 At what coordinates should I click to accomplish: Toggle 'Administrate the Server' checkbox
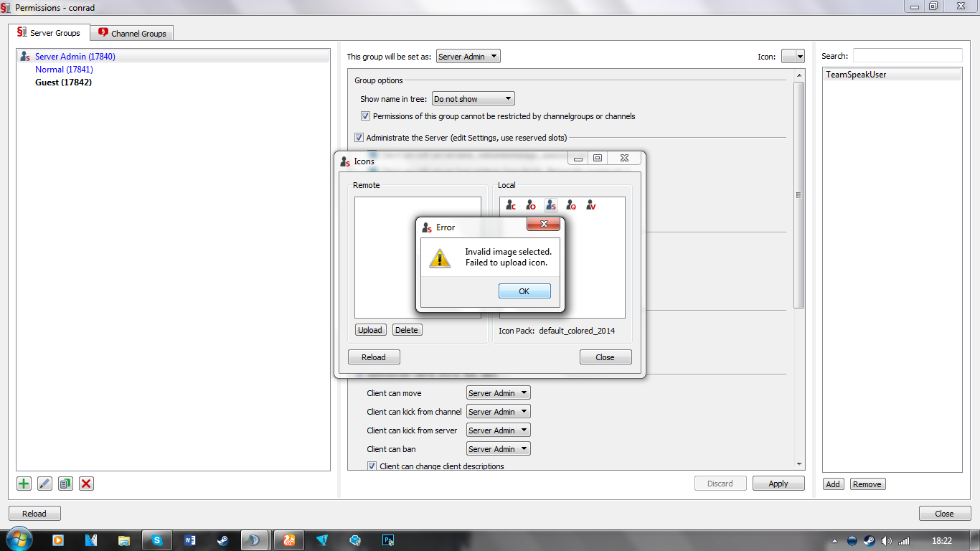[359, 138]
